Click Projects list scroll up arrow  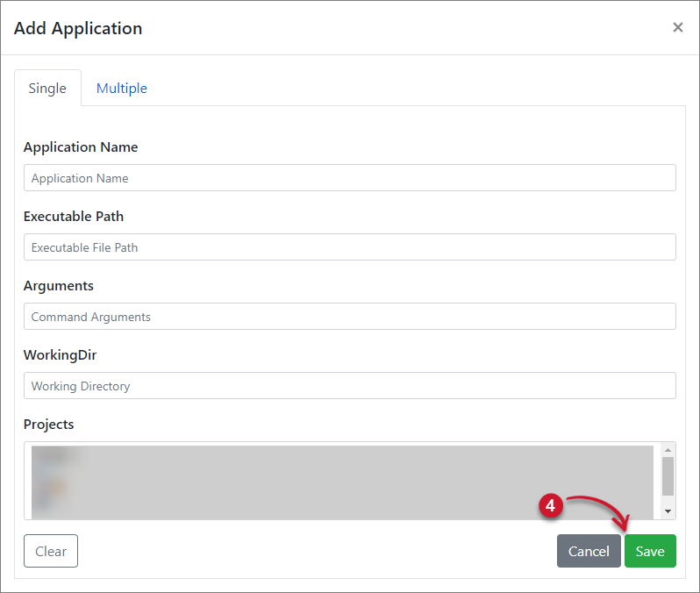point(668,450)
